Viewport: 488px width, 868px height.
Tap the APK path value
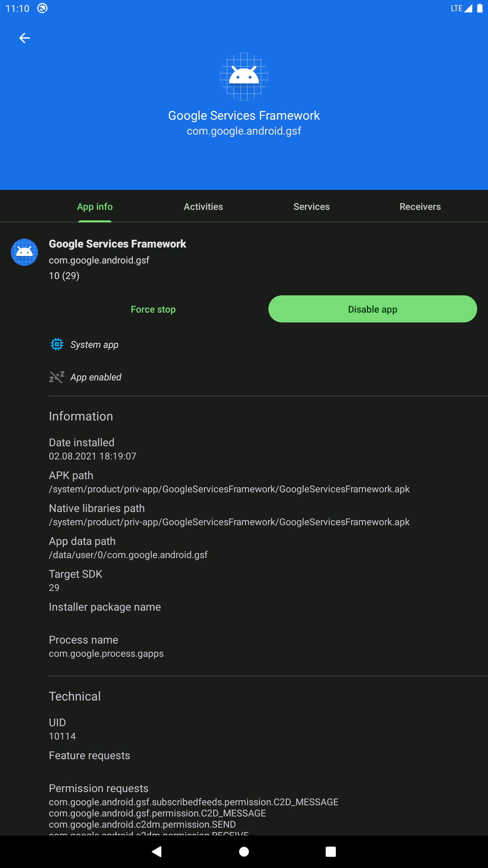click(x=229, y=489)
